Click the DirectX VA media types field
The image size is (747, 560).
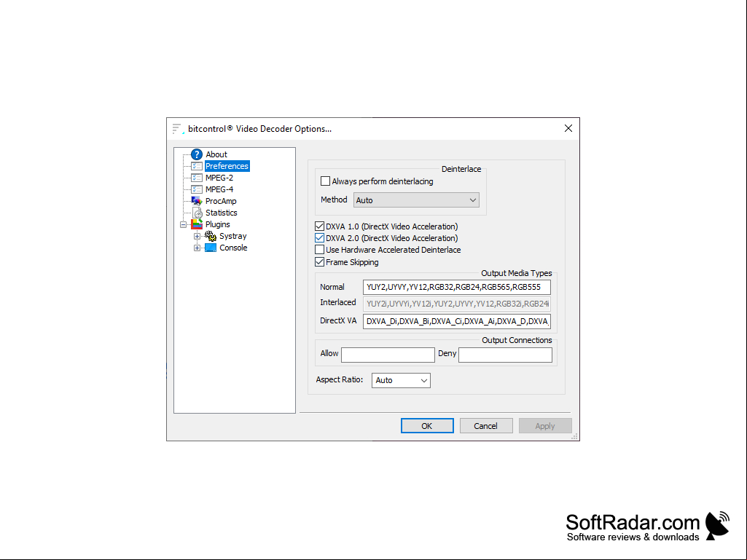[x=457, y=321]
